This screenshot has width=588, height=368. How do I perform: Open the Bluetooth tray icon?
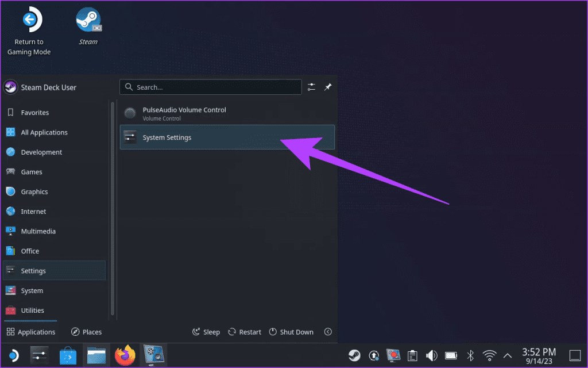(470, 355)
